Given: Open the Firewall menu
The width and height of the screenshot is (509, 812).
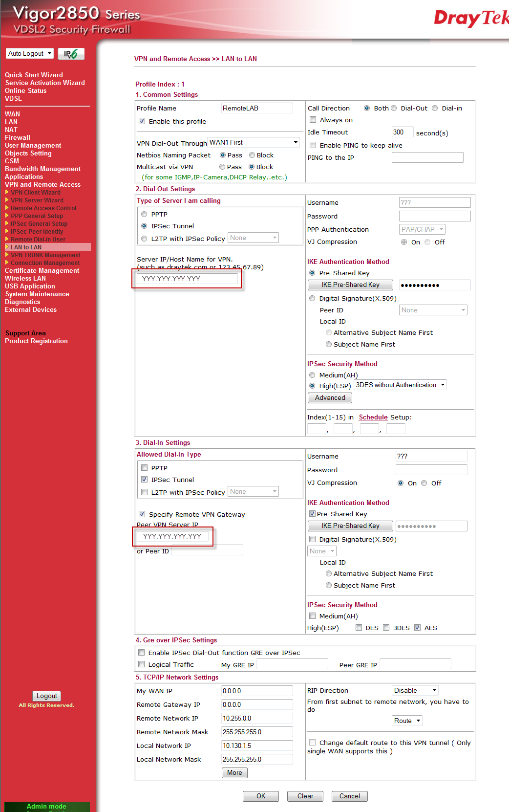Looking at the screenshot, I should tap(18, 137).
